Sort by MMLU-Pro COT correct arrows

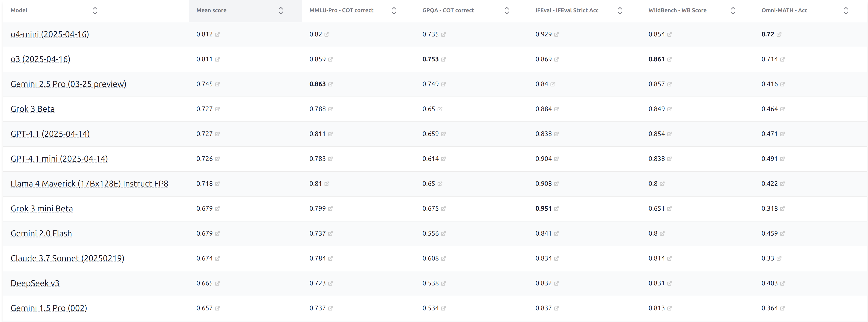394,11
